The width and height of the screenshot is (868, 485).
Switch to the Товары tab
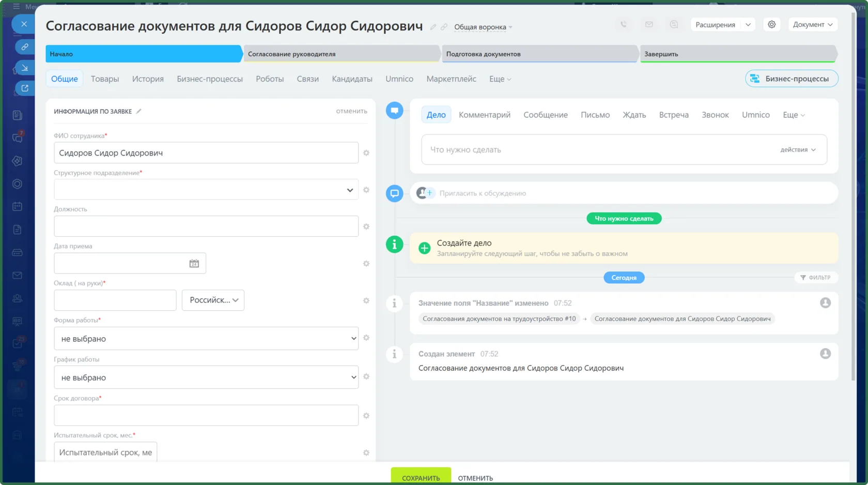[x=105, y=79]
